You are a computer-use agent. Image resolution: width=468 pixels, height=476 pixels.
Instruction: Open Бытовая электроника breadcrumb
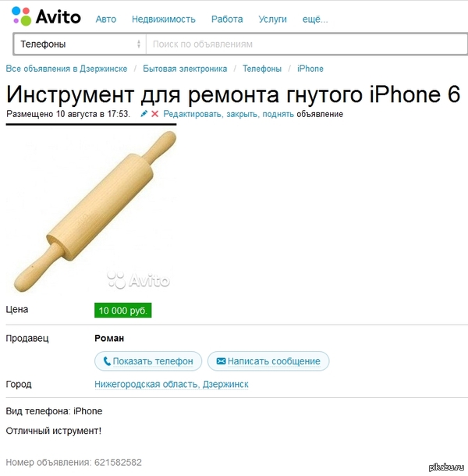[x=185, y=69]
